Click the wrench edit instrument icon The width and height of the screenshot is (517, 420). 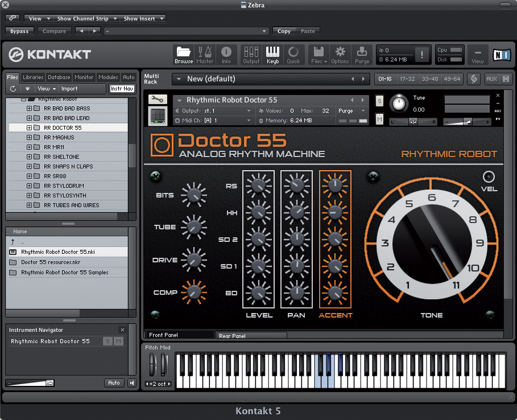[x=158, y=99]
